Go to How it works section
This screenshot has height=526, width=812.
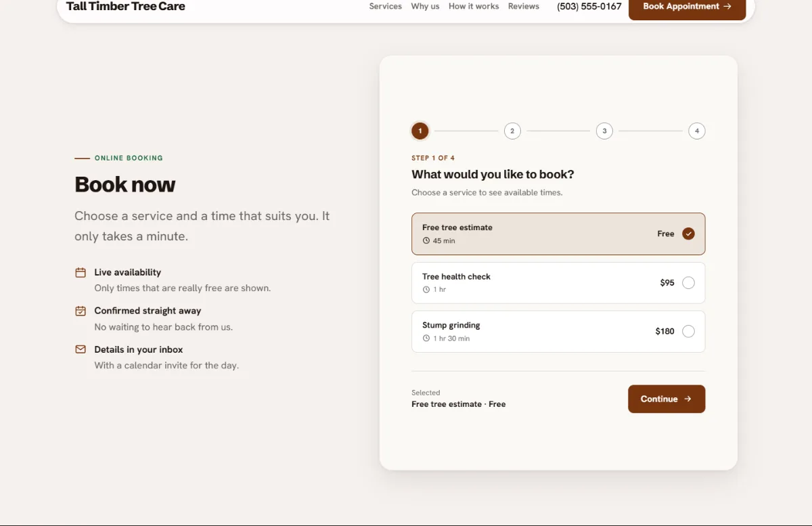pyautogui.click(x=474, y=6)
